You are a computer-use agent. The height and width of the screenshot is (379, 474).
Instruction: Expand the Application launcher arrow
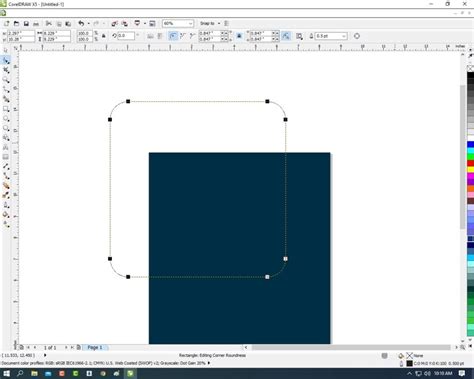145,24
